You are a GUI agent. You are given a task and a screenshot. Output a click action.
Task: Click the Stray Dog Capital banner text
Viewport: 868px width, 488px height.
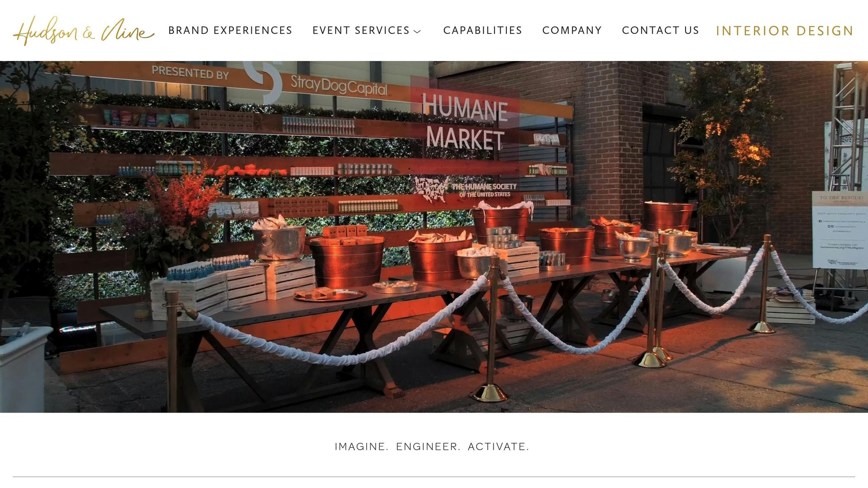339,86
